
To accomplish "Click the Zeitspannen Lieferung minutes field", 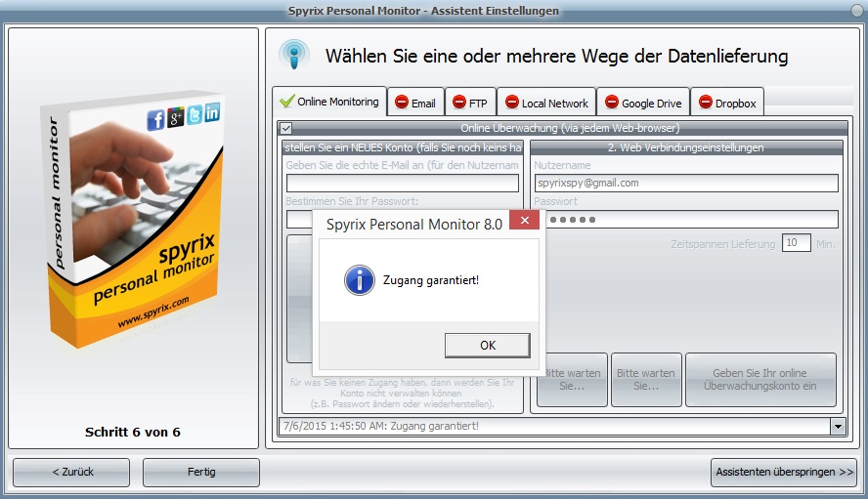I will [x=796, y=243].
